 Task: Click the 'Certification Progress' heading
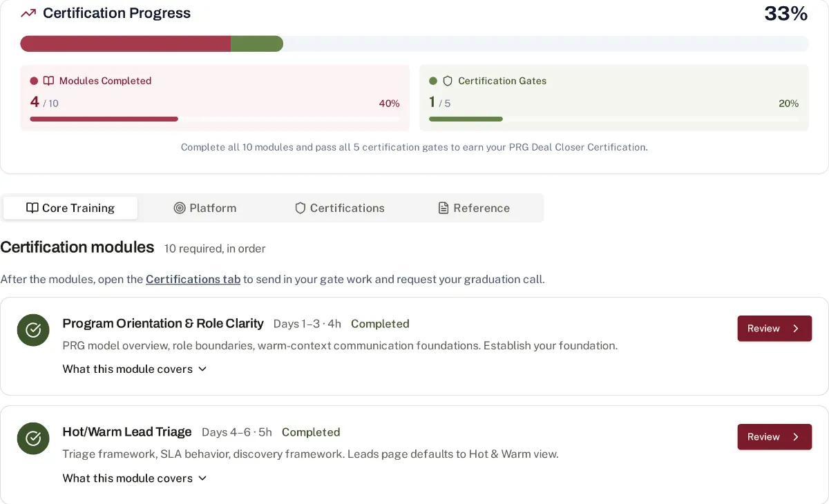(x=117, y=13)
